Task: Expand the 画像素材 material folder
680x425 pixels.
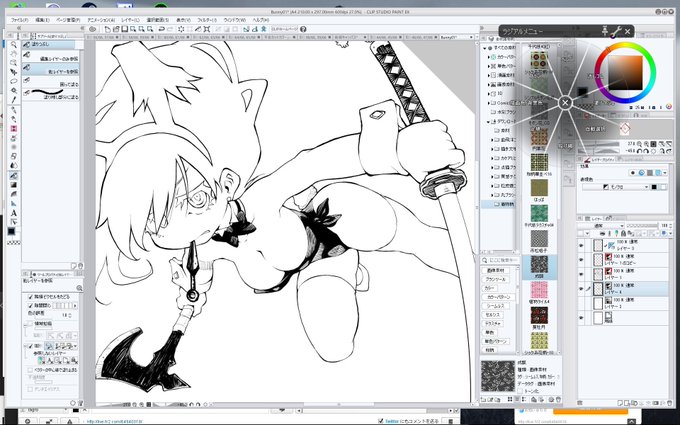Action: coord(489,85)
